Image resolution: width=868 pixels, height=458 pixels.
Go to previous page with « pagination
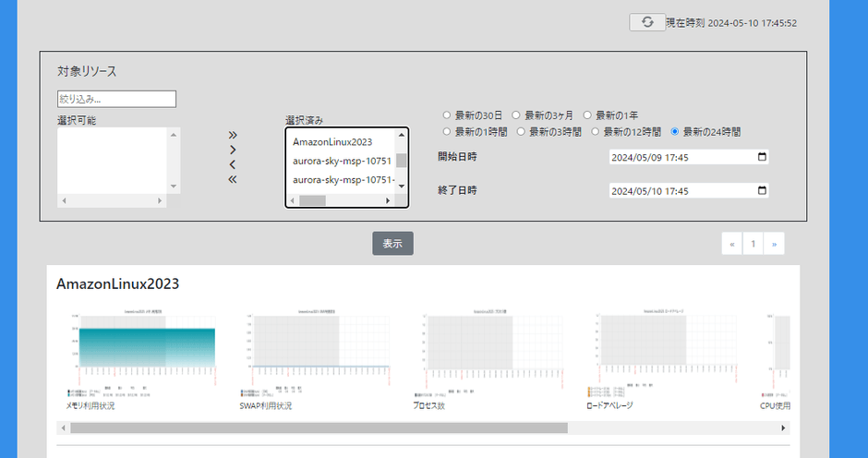pos(733,244)
